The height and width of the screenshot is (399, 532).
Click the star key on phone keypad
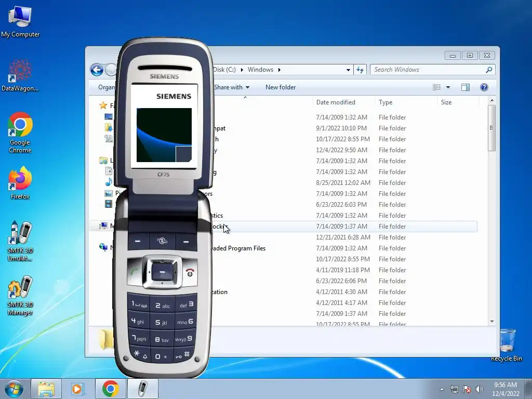point(140,354)
